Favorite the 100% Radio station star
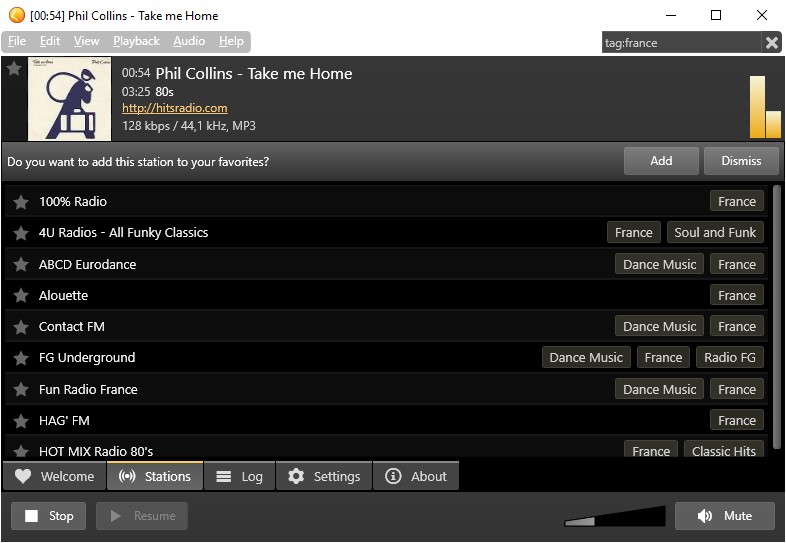The height and width of the screenshot is (543, 786). pos(21,202)
